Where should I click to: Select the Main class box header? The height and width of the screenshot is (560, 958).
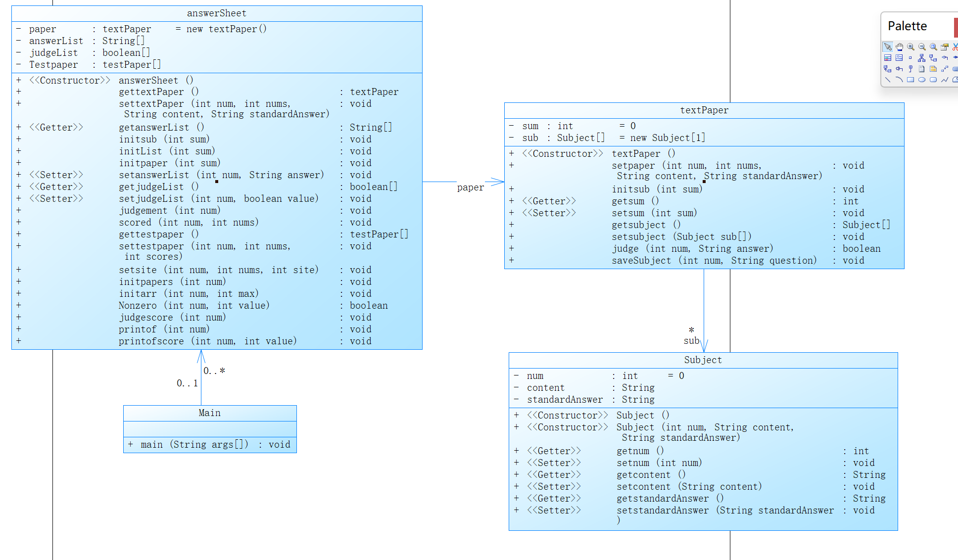click(x=210, y=413)
